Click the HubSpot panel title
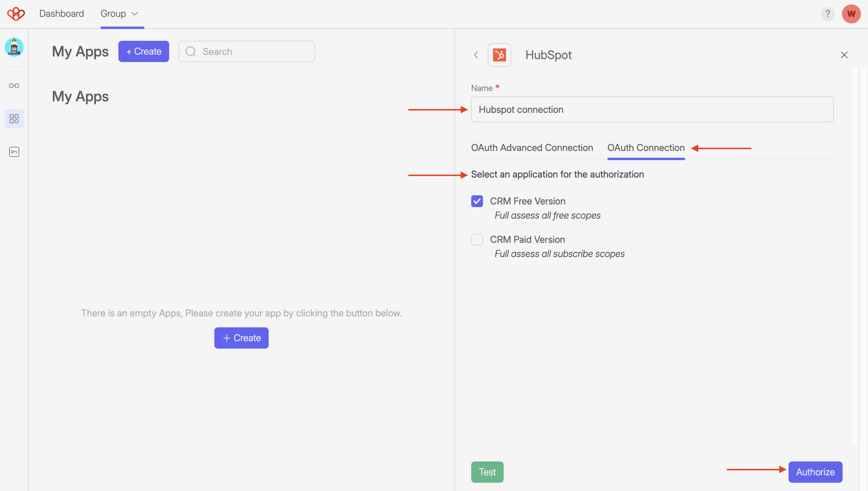 tap(548, 55)
